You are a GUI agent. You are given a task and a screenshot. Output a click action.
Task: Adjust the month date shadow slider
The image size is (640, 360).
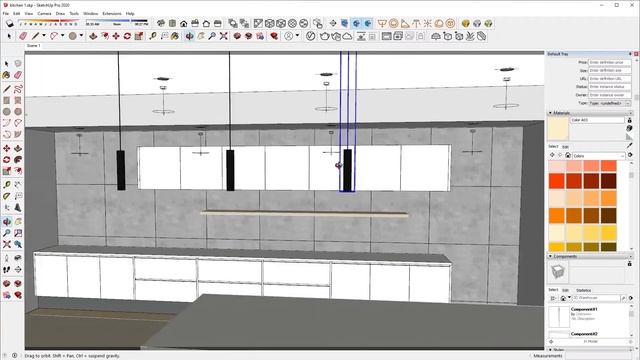click(49, 21)
